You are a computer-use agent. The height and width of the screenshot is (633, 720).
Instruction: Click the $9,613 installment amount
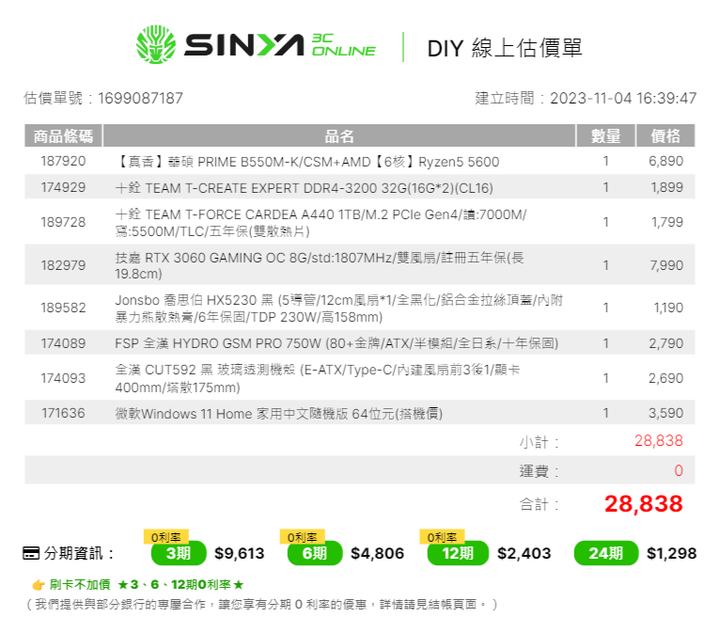[240, 554]
